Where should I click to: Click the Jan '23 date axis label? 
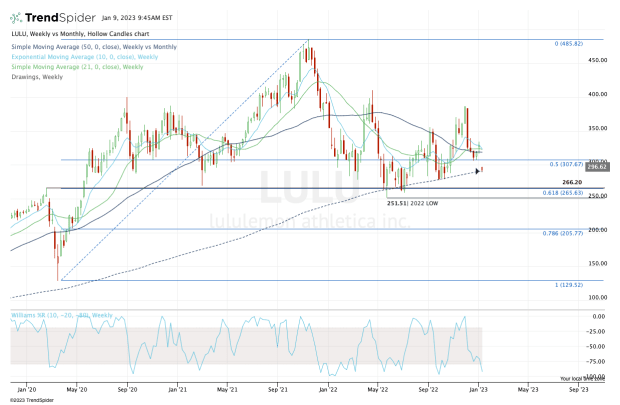478,390
